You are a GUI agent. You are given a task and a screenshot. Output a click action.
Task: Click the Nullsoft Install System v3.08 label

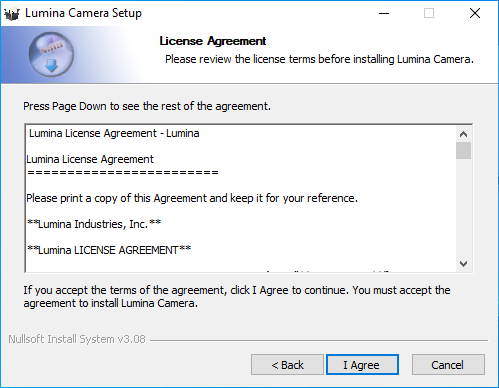click(x=77, y=339)
